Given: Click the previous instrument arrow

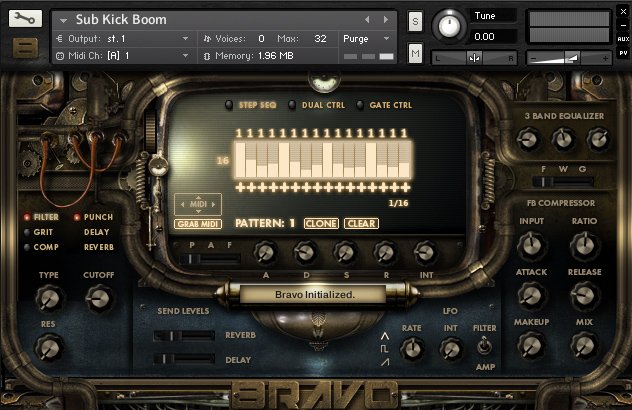Looking at the screenshot, I should 367,19.
